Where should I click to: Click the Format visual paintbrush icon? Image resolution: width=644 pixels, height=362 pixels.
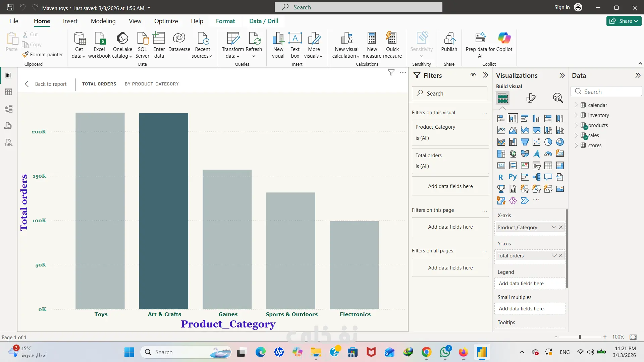click(x=531, y=98)
